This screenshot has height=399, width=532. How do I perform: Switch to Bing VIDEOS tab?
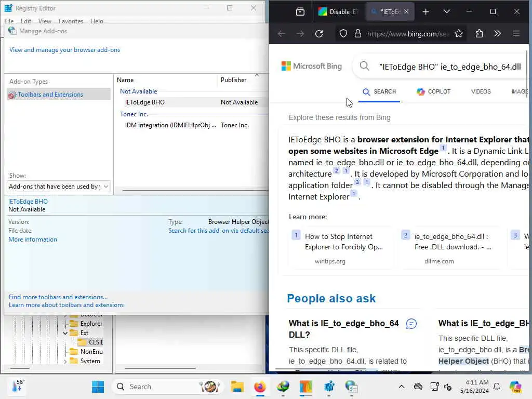point(481,91)
